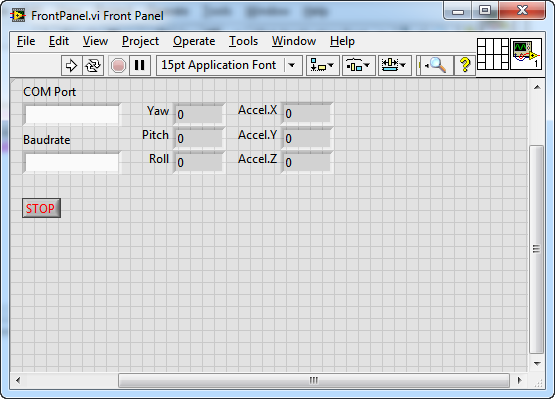Open the File menu
The image size is (555, 399).
coord(26,41)
